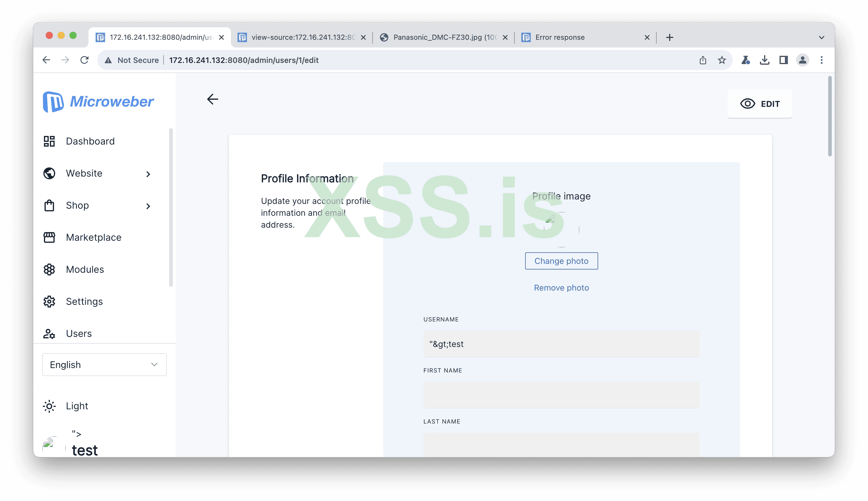Click the Change photo button
Viewport: 868px width, 501px height.
pos(561,261)
